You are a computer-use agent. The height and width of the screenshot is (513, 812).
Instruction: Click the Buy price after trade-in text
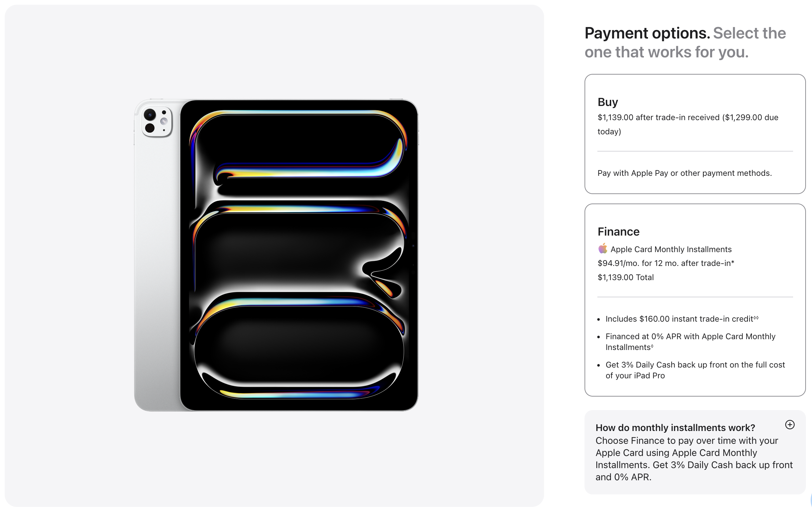[x=688, y=124]
